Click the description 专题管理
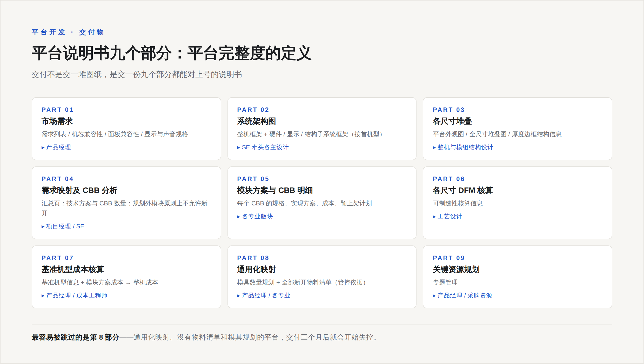 445,282
